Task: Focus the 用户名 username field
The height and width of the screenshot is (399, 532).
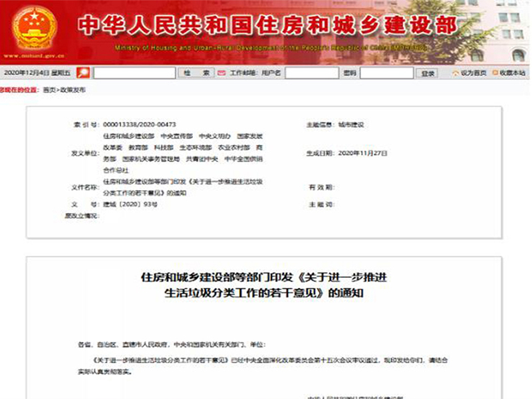Action: (x=312, y=73)
